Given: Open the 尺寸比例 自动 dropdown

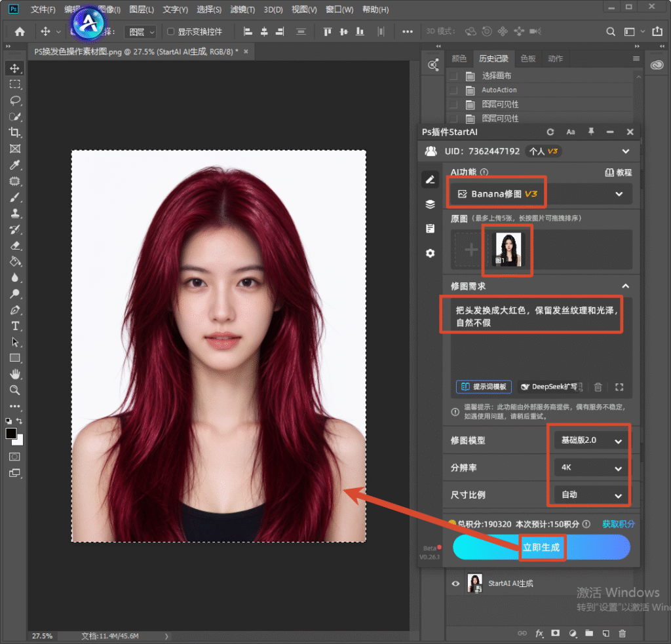Looking at the screenshot, I should [591, 495].
